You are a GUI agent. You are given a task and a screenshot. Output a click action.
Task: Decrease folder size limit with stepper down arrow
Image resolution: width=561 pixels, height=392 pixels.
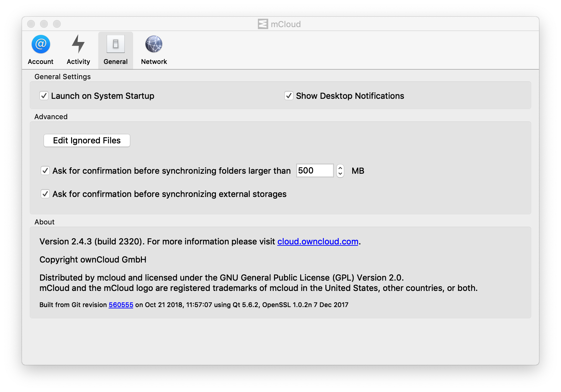coord(340,174)
